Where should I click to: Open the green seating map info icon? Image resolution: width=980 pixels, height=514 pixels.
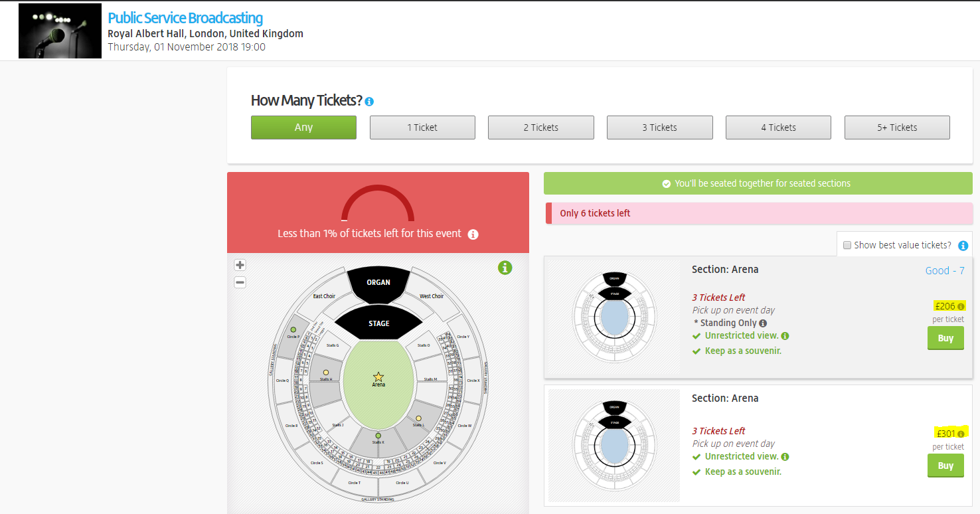click(505, 268)
